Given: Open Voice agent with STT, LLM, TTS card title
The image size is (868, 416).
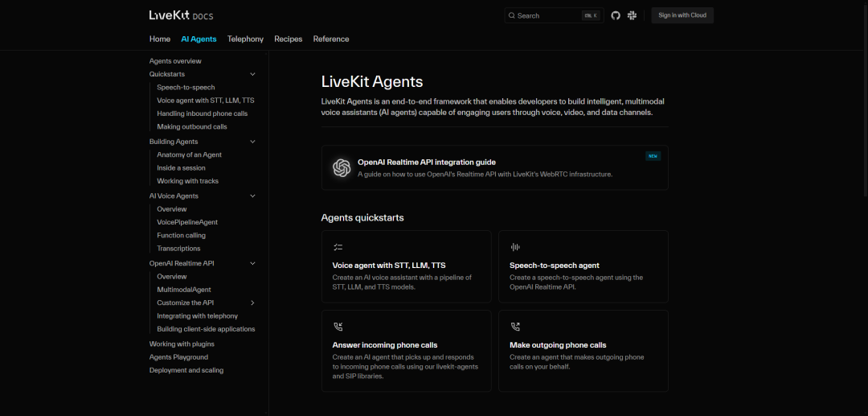Looking at the screenshot, I should pos(389,266).
